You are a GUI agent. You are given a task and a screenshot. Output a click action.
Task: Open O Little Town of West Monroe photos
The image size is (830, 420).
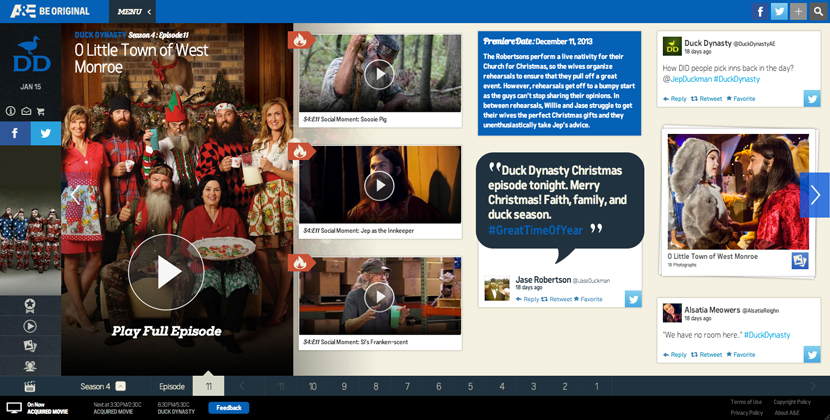pos(738,191)
